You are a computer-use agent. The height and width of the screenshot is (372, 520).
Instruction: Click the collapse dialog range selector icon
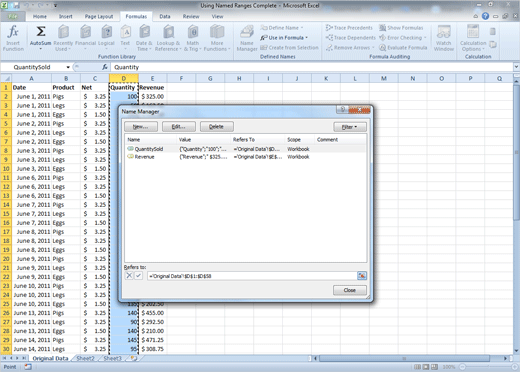[x=362, y=276]
